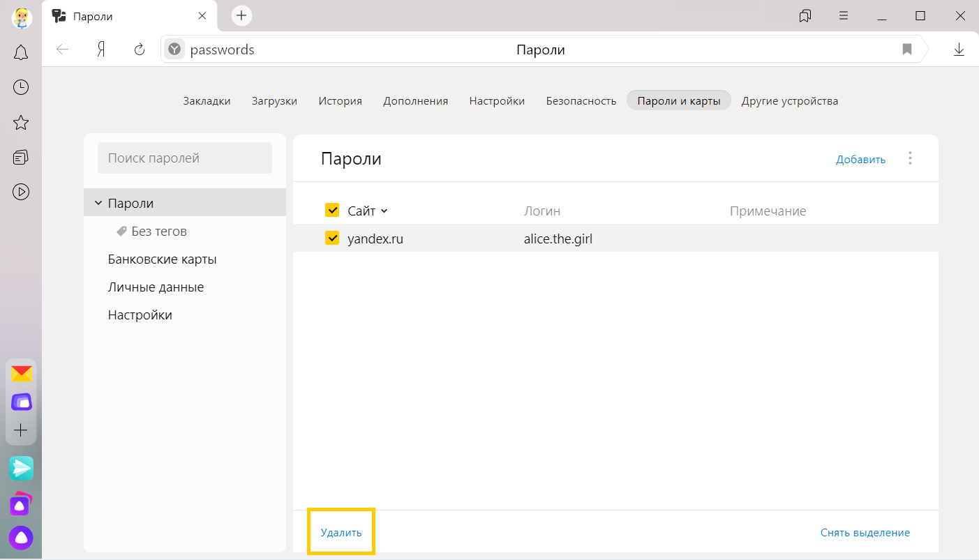This screenshot has height=560, width=979.
Task: Switch to Другие устройства tab
Action: (790, 101)
